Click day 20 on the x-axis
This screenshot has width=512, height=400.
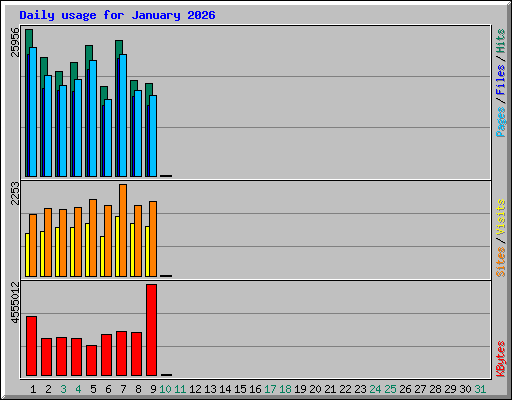tap(315, 389)
